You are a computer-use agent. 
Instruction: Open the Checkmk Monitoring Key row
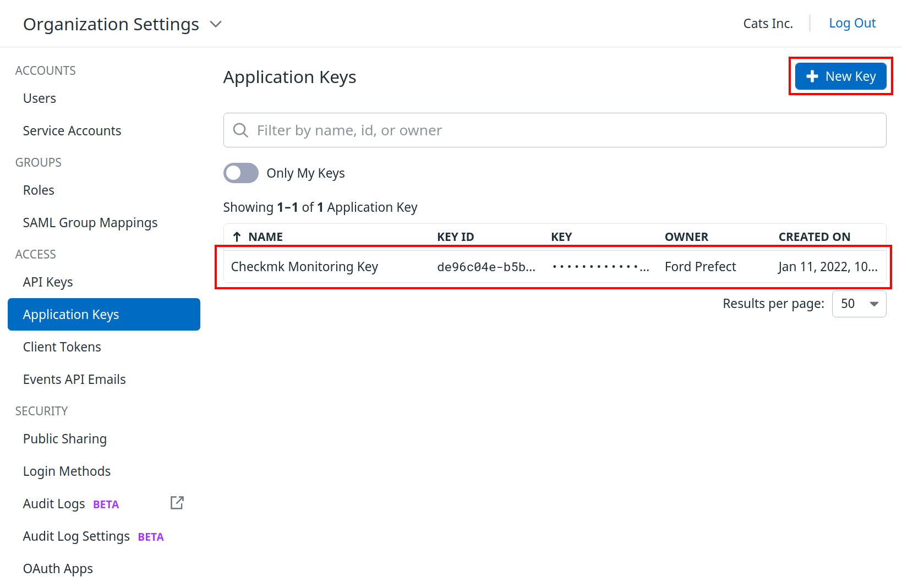click(x=304, y=267)
